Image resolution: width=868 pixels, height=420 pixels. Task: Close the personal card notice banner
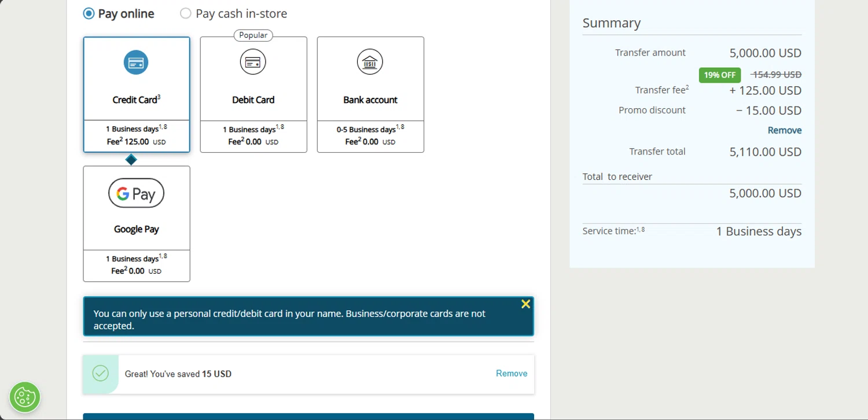(x=525, y=304)
